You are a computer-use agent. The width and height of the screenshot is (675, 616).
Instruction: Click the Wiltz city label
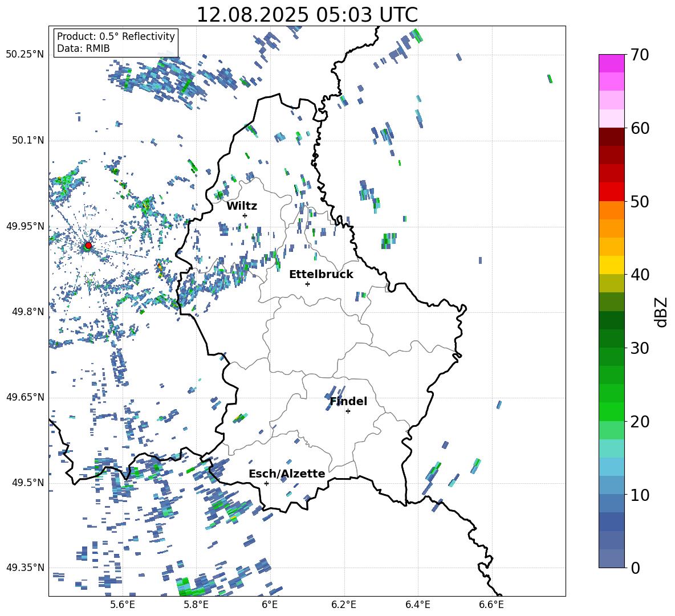click(x=242, y=206)
